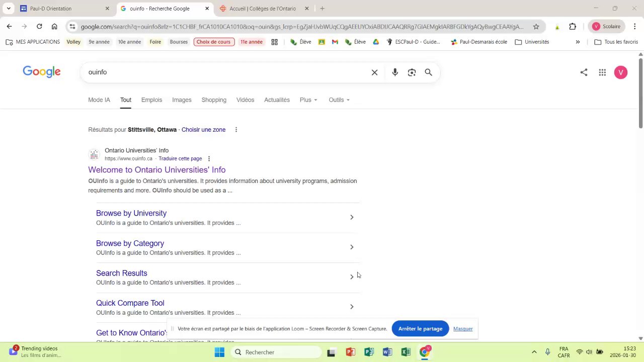
Task: Submit search with the magnifying glass icon
Action: point(428,72)
